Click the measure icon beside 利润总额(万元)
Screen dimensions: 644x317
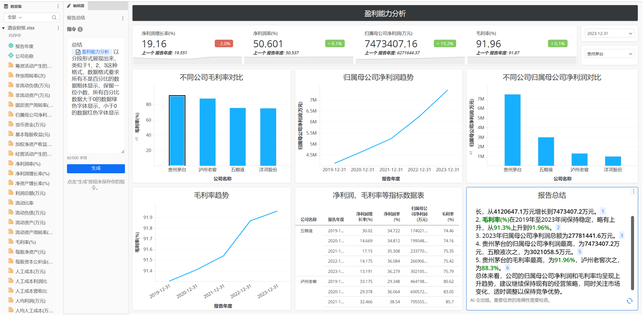[x=11, y=192]
